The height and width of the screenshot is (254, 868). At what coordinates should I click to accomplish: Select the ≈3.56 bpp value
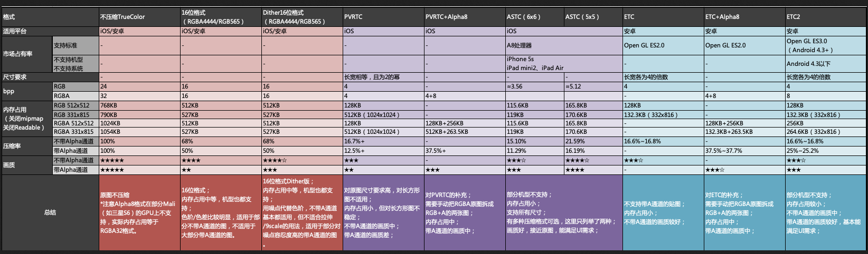[x=534, y=86]
